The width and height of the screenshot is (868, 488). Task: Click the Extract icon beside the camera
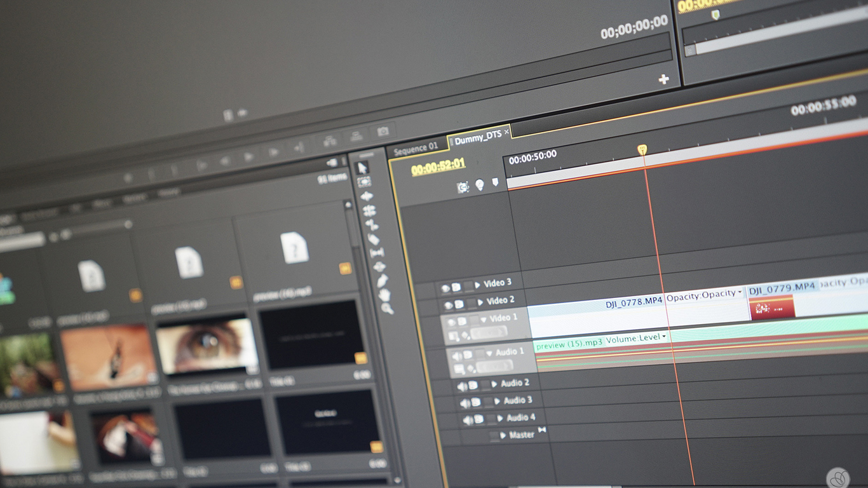356,135
